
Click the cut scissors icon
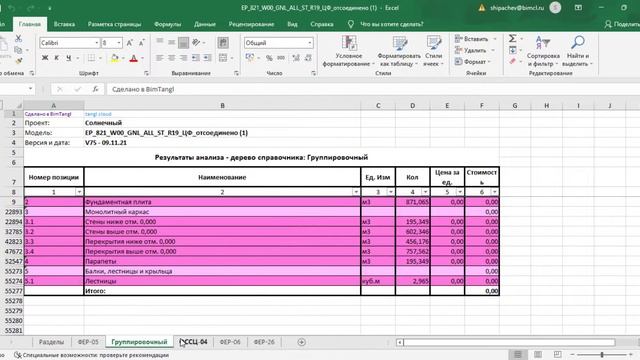click(18, 38)
